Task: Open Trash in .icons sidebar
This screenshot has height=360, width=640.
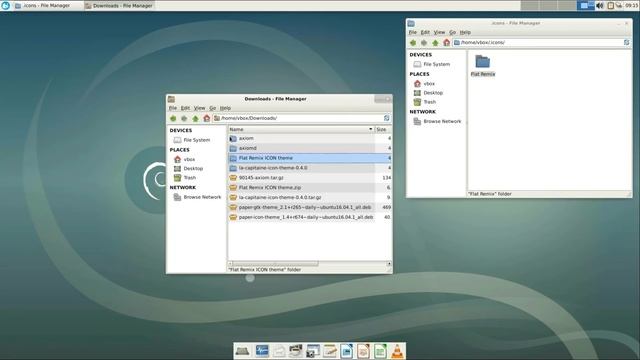Action: (425, 102)
